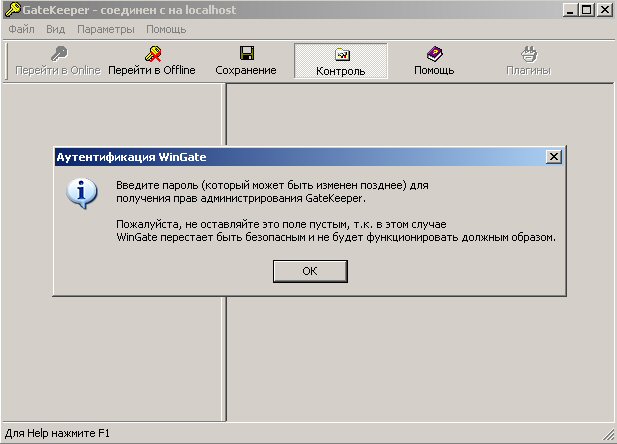The image size is (617, 444).
Task: Click the GateKeeper key icon in title bar
Action: tap(13, 9)
